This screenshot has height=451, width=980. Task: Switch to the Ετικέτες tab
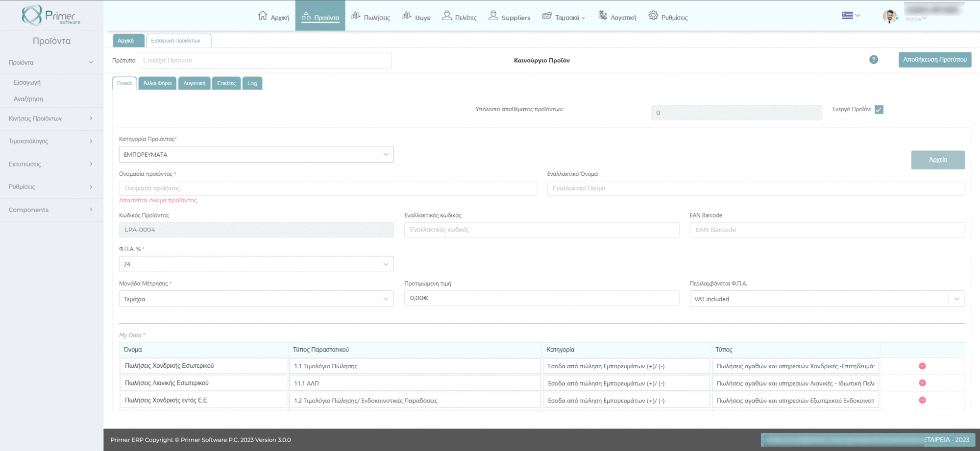(226, 83)
